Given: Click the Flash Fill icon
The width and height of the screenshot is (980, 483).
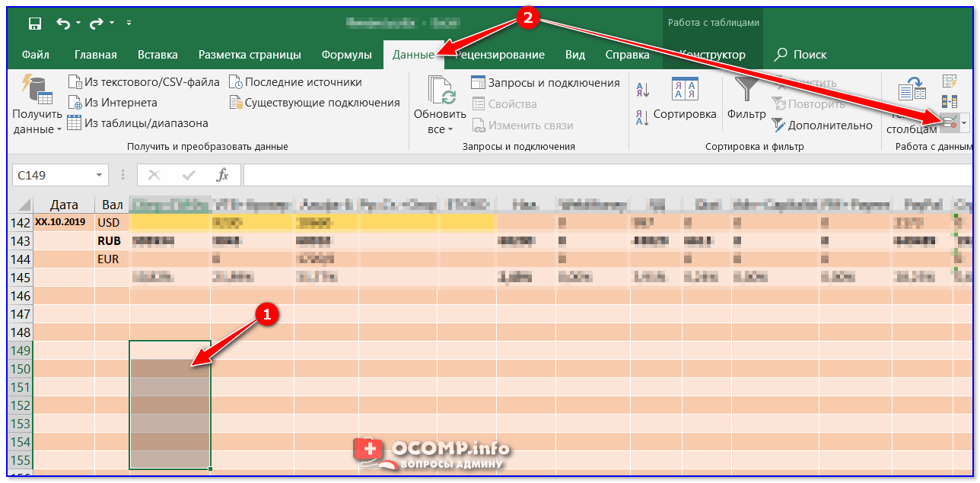Looking at the screenshot, I should (950, 81).
